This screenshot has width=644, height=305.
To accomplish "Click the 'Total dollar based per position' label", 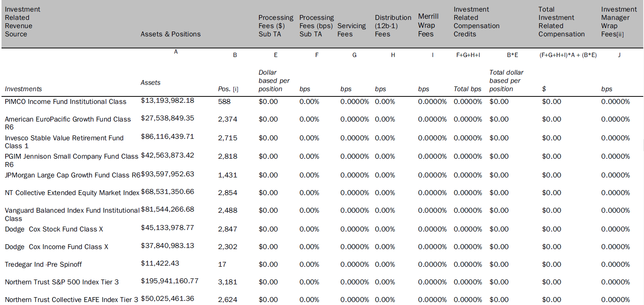I will pyautogui.click(x=506, y=81).
